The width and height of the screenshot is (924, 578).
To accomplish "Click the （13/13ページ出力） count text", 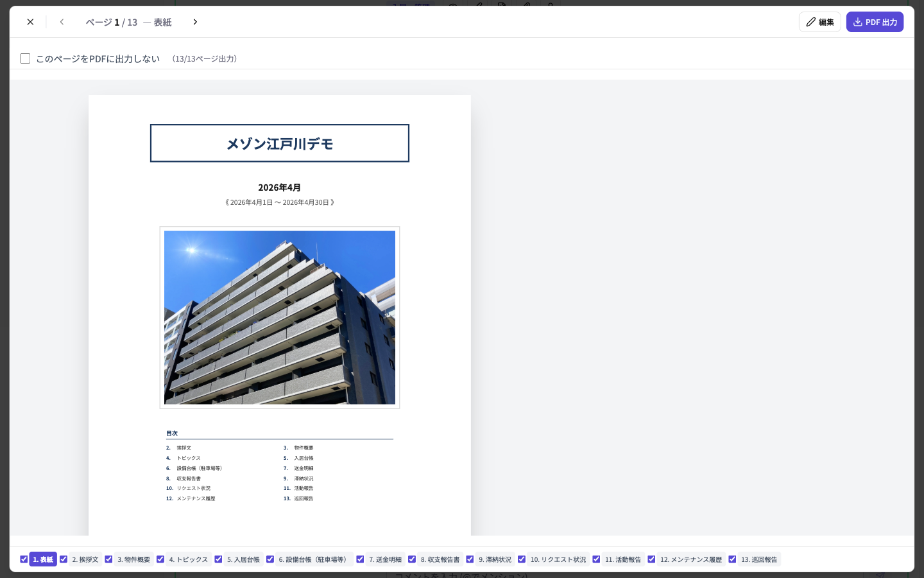I will (205, 58).
